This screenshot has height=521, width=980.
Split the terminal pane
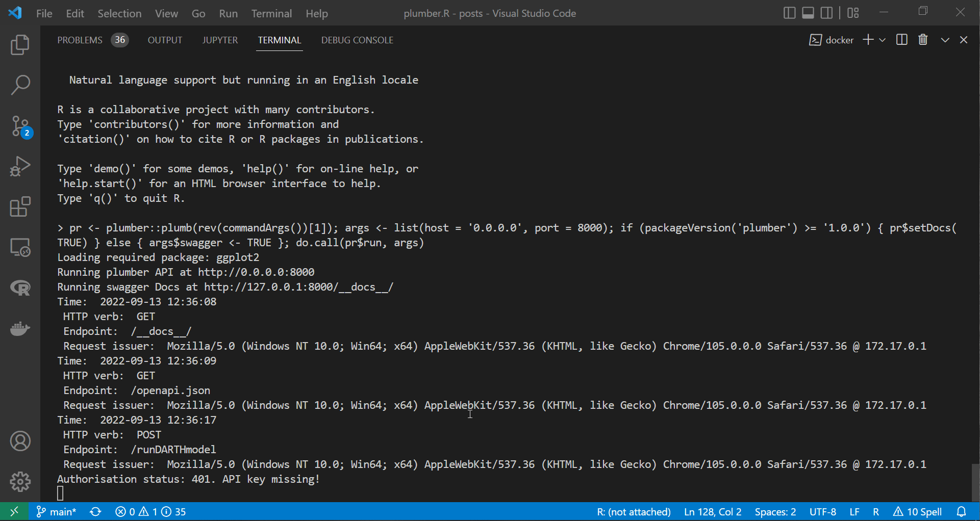click(x=901, y=40)
